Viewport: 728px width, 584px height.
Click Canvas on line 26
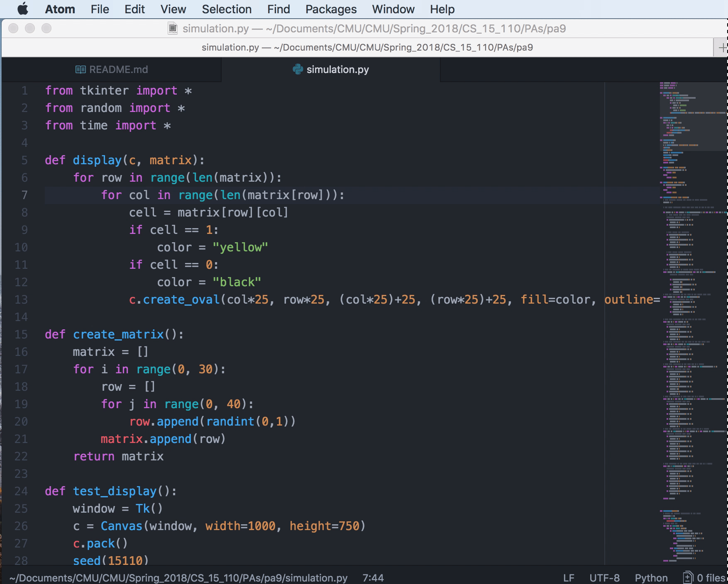122,526
